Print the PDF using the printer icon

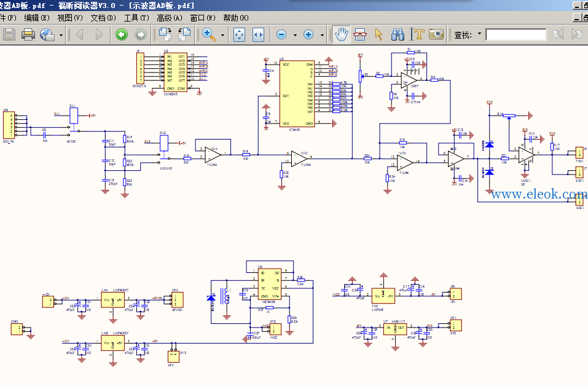tap(28, 34)
